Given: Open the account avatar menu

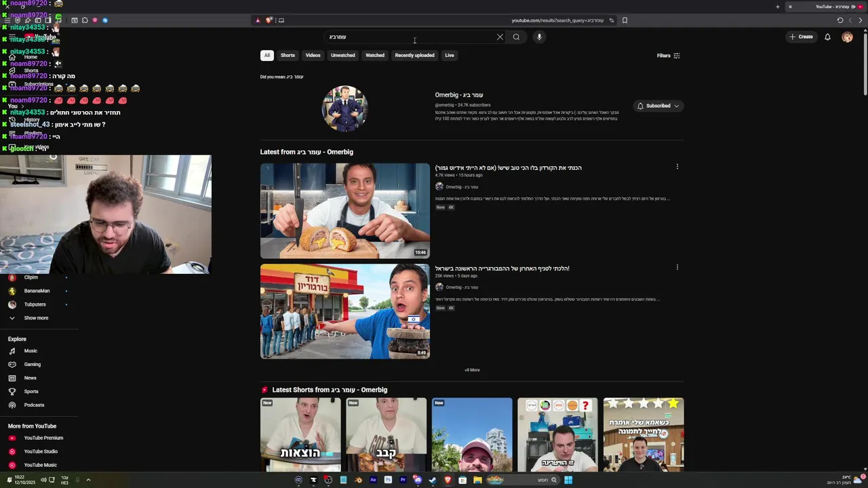Looking at the screenshot, I should [847, 37].
